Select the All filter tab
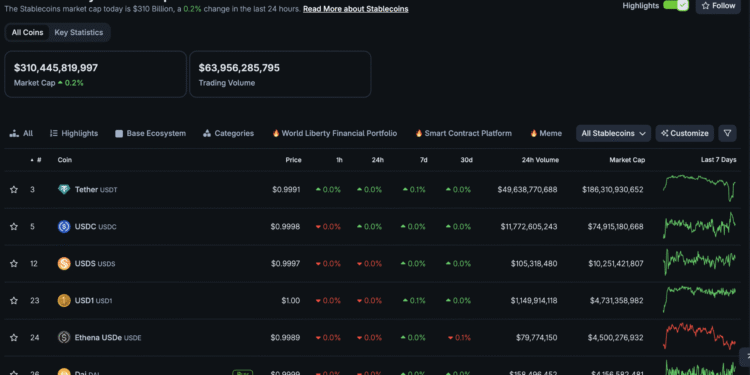Viewport: 750px width, 375px height. click(21, 133)
